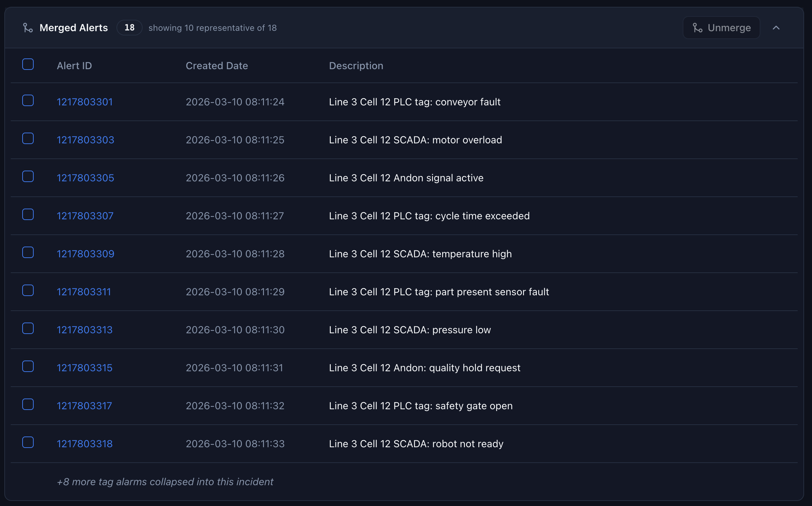Click the 18 alerts count badge

[129, 28]
